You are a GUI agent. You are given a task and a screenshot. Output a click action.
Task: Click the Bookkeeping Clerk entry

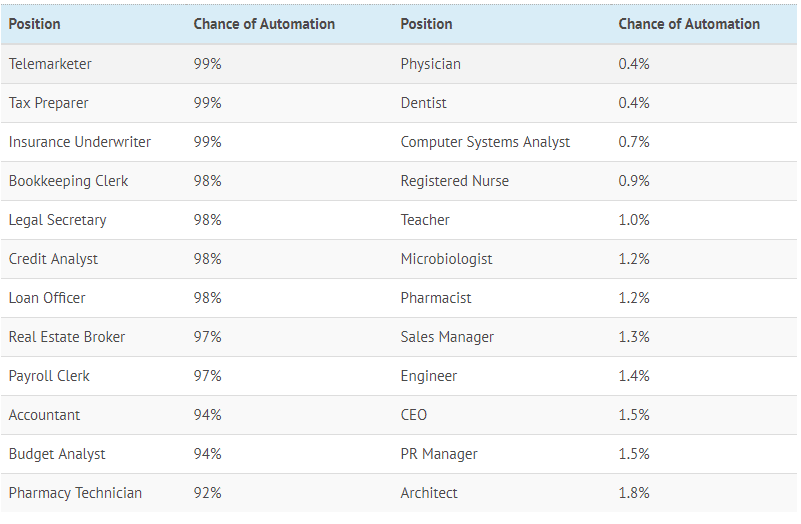68,181
